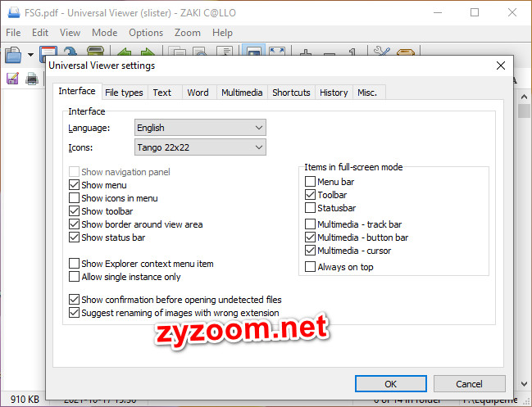Check Statusbar in full-screen items
532x407 pixels.
[x=310, y=208]
